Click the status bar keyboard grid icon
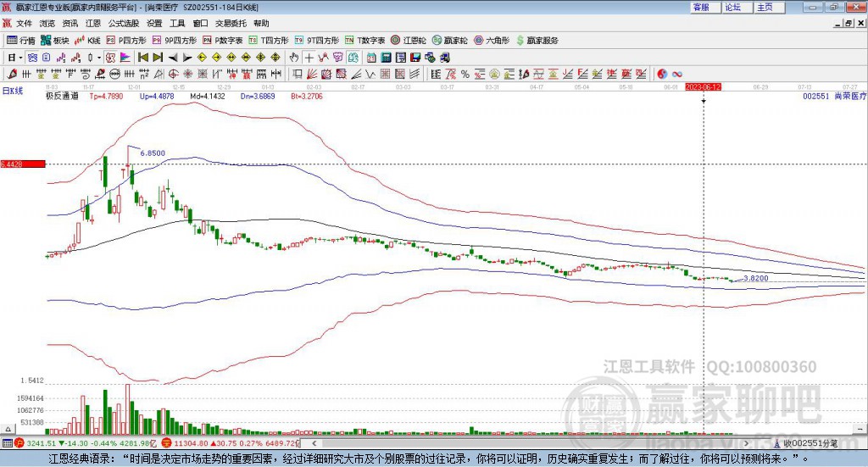 pos(7,443)
